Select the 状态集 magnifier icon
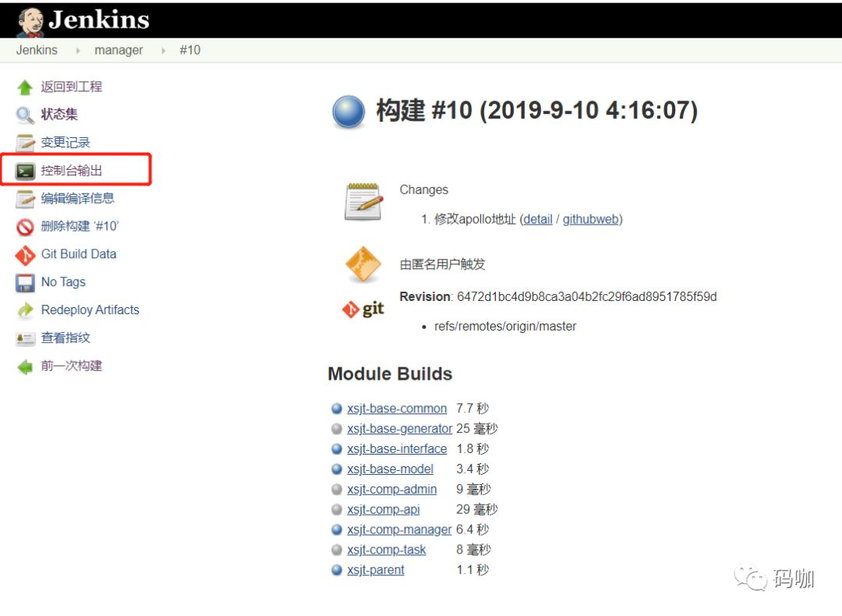This screenshot has width=842, height=616. [24, 114]
